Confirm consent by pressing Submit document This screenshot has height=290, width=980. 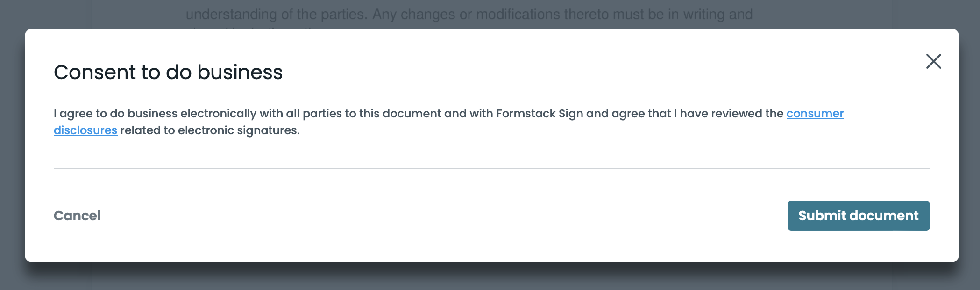point(858,215)
